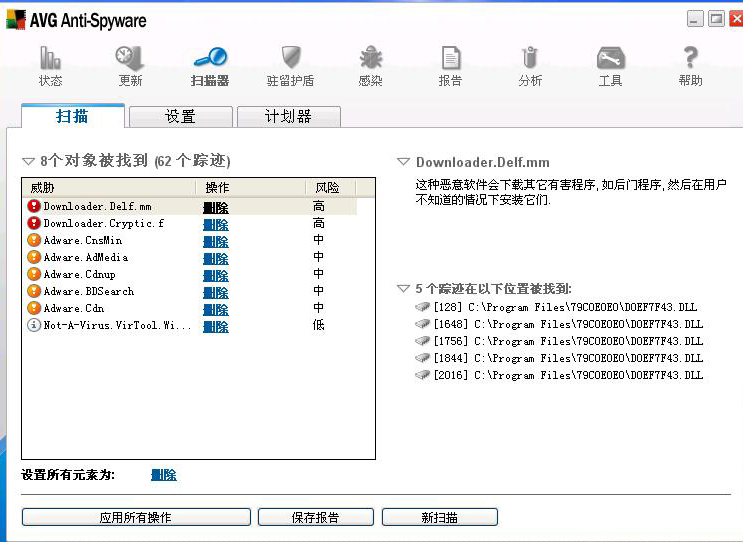743x542 pixels.
Task: Change 删除 action for Downloader.Delf.mm
Action: point(216,208)
